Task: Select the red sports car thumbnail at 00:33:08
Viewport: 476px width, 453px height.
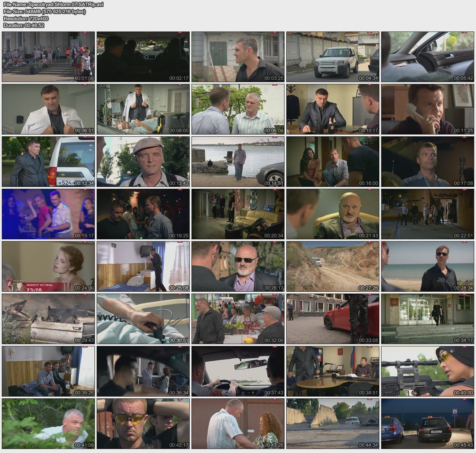Action: coord(332,319)
